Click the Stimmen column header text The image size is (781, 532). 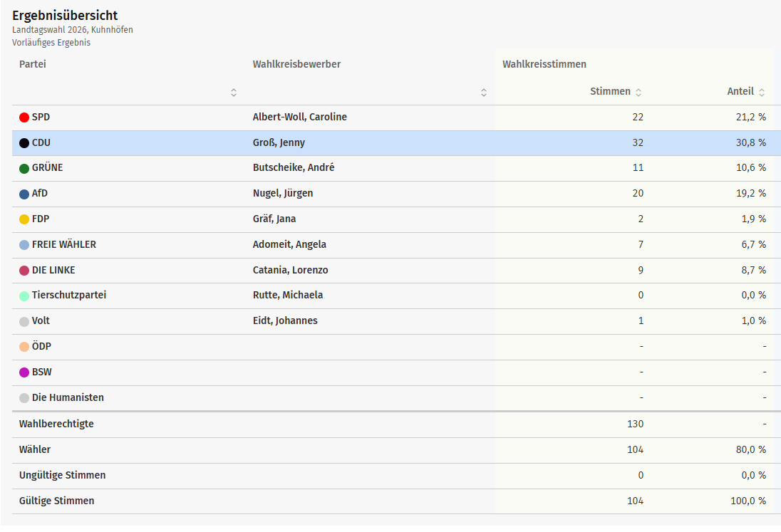point(610,91)
